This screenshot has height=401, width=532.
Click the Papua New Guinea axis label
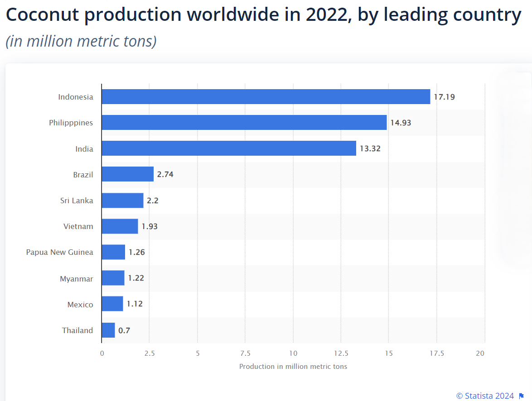tap(60, 252)
